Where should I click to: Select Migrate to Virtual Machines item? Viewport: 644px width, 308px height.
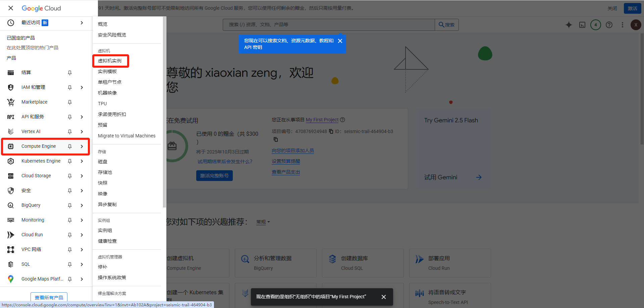(126, 136)
